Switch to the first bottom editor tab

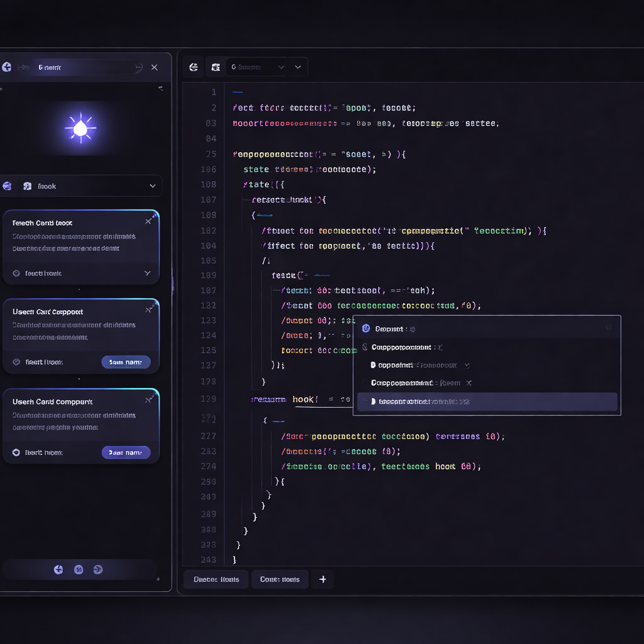coord(216,579)
